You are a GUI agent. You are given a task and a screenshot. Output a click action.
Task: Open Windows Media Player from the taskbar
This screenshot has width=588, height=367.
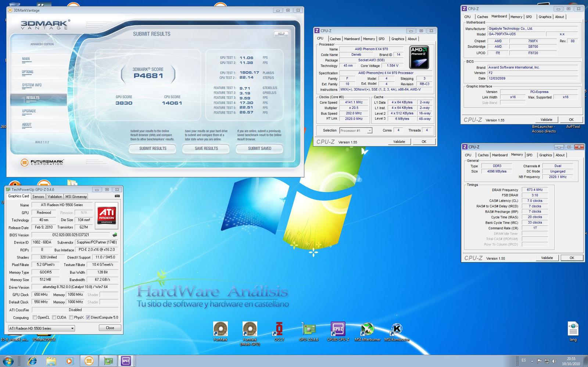coord(69,361)
